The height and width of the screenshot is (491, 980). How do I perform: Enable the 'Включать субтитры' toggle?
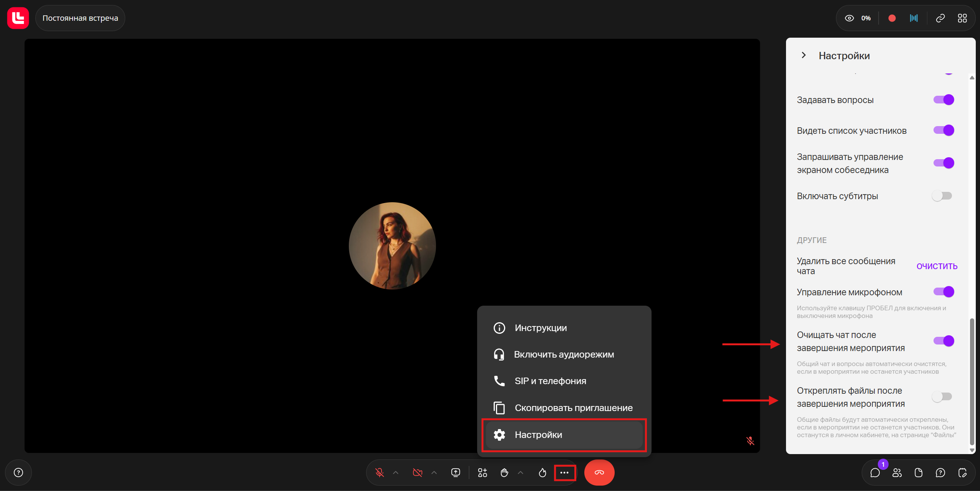(942, 196)
